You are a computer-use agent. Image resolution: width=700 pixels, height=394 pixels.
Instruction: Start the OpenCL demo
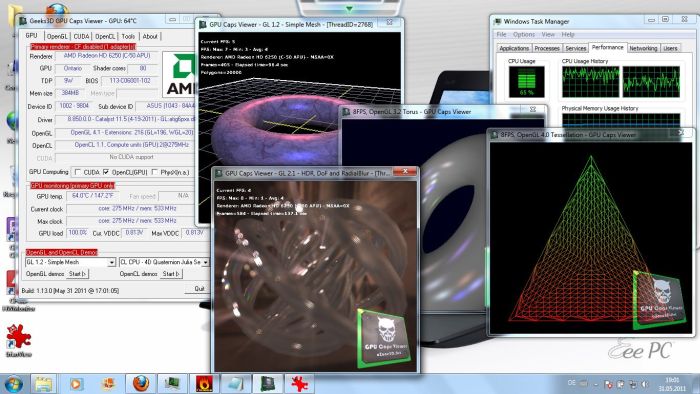[171, 274]
